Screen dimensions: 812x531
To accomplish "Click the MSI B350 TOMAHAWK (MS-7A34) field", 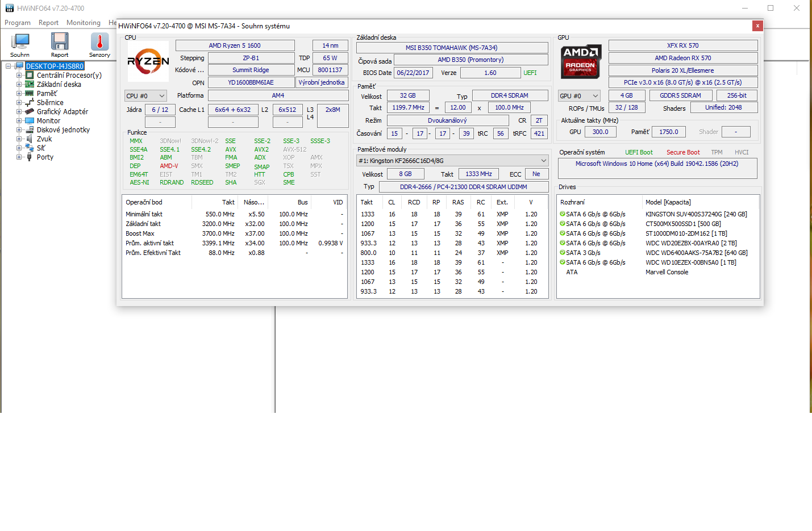I will [452, 48].
